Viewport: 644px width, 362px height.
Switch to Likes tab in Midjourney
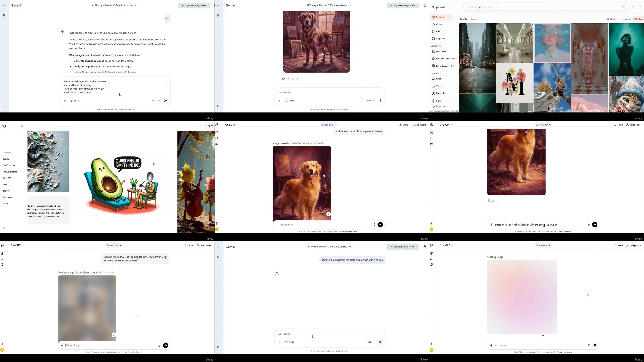coord(474,19)
